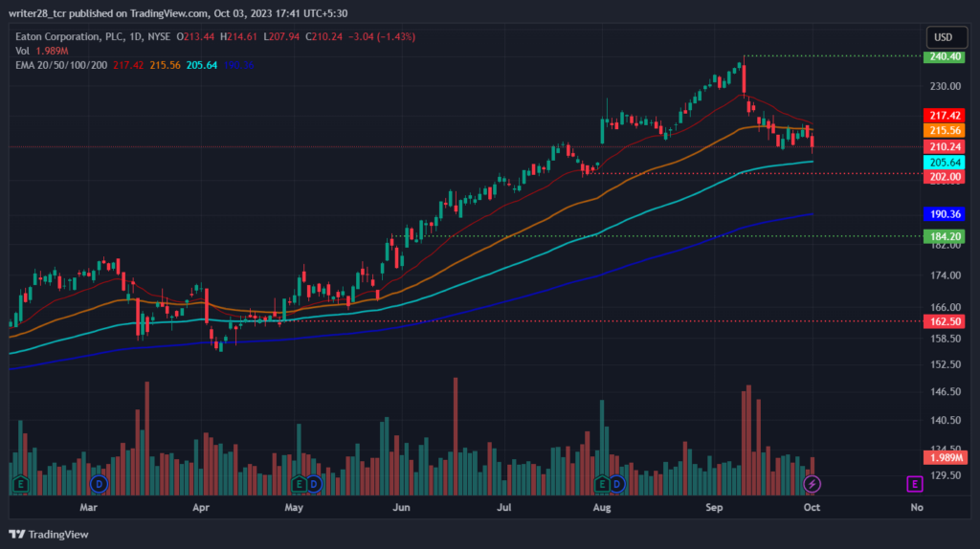
Task: Click the red 162.50 level label
Action: point(944,321)
